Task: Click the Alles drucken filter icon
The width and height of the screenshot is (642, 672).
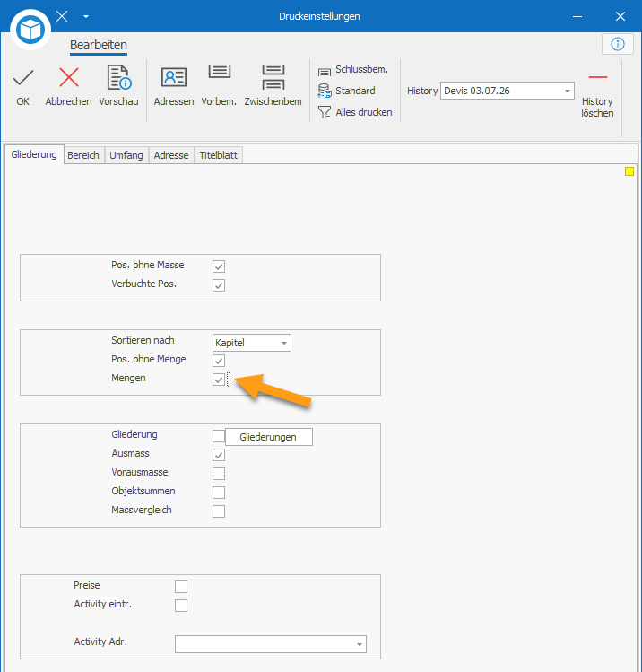Action: click(325, 112)
